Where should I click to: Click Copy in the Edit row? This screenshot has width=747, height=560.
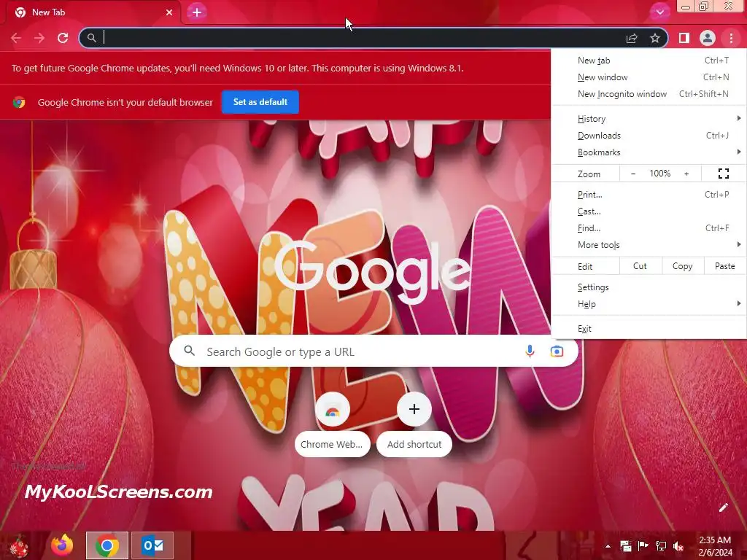(683, 266)
